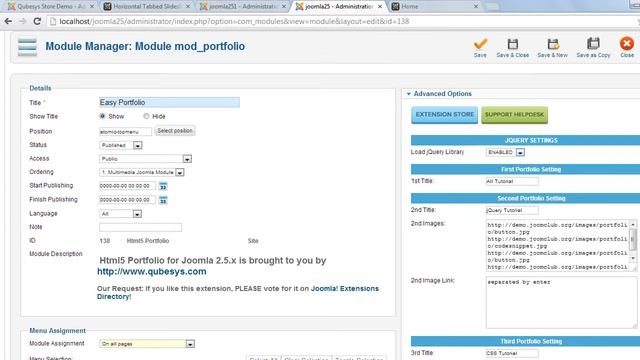
Task: Open the Ordering dropdown
Action: 142,172
